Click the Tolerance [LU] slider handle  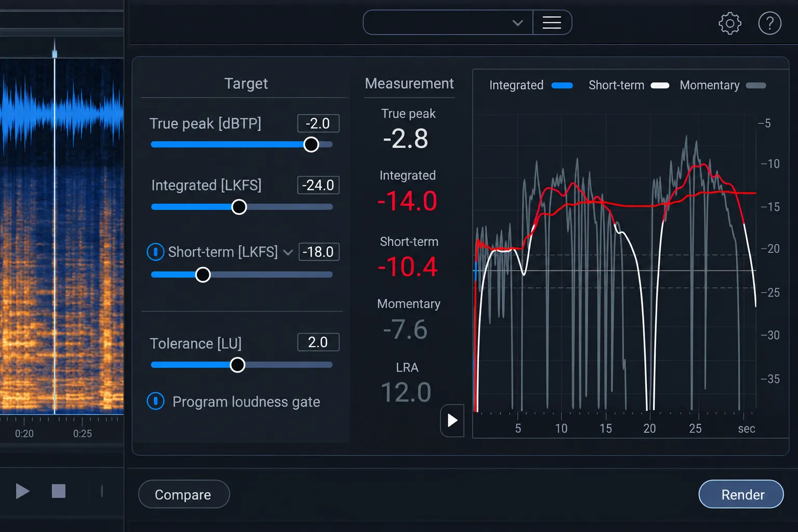point(237,365)
